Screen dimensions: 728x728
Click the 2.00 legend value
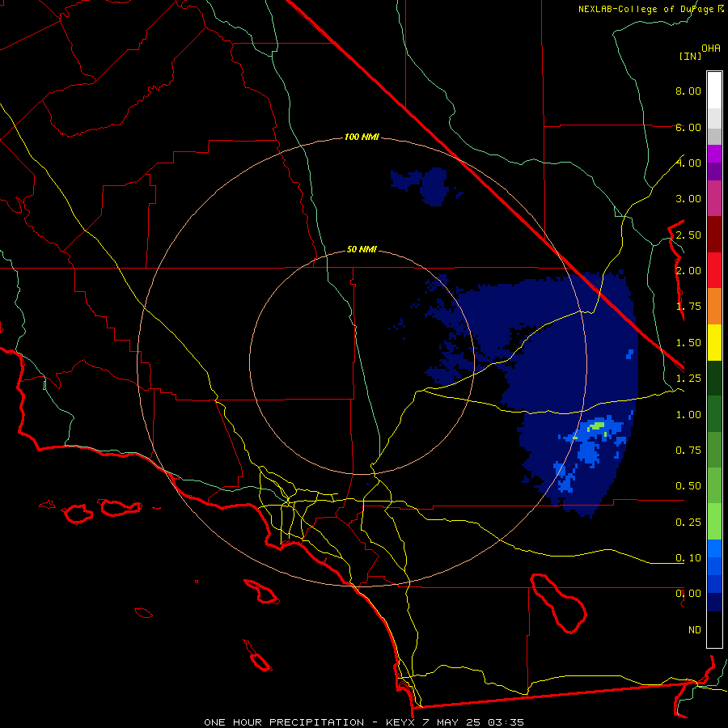[x=688, y=271]
